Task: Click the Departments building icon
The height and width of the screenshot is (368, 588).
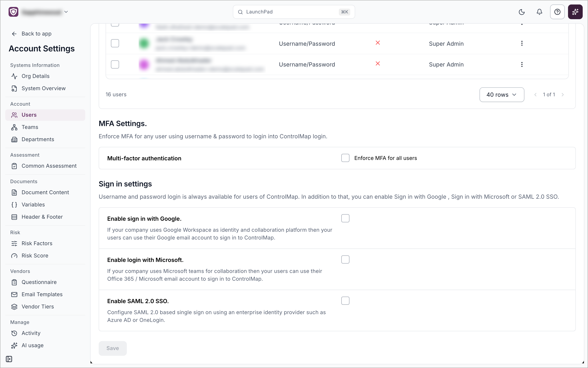Action: [x=14, y=140]
